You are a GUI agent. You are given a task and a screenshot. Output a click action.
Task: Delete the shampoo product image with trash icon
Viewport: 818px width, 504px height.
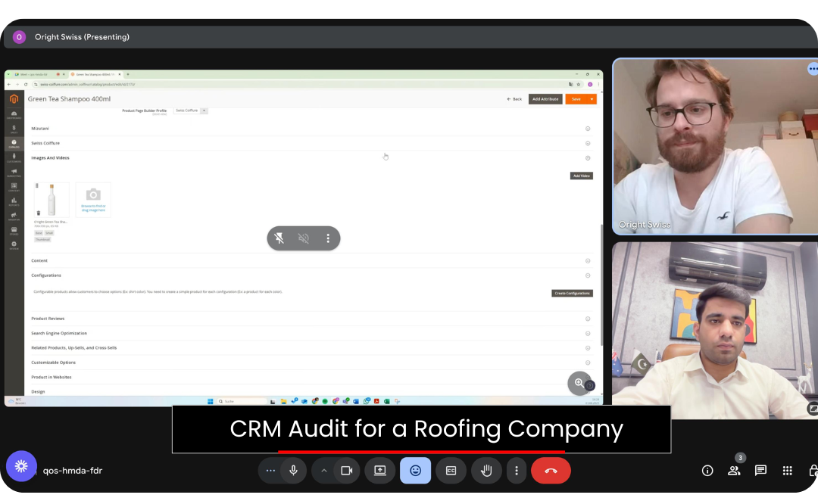[x=39, y=213]
